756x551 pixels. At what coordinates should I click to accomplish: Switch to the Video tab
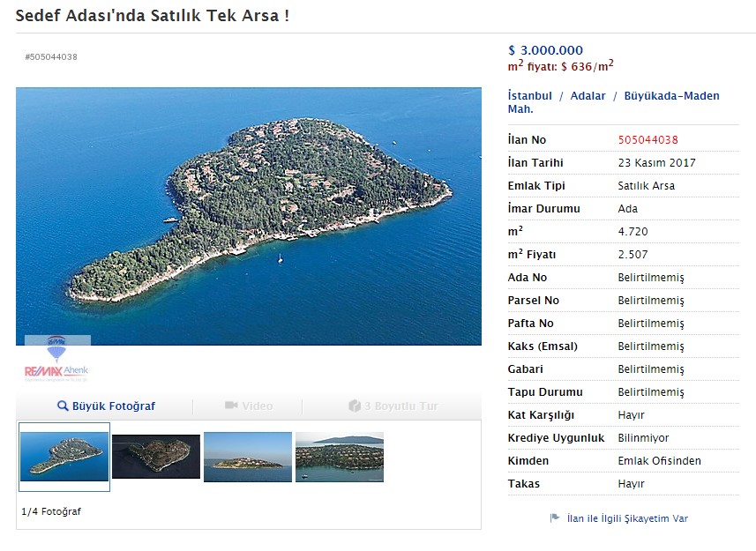pos(257,406)
